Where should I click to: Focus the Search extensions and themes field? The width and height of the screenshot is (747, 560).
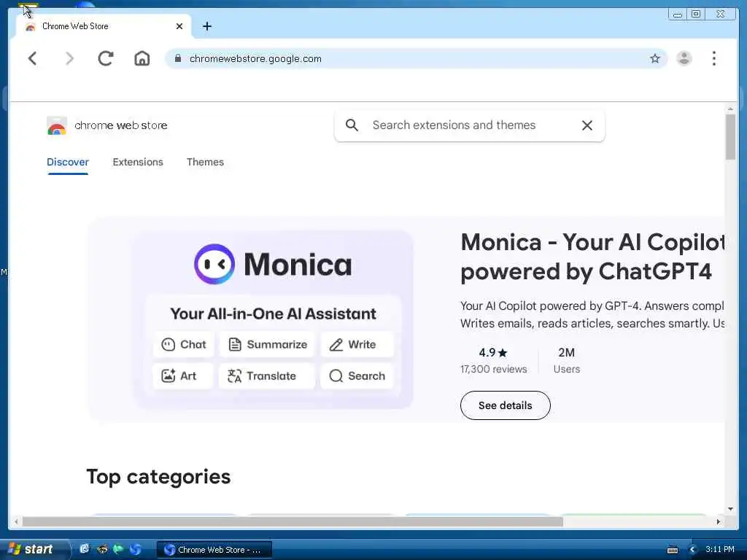tap(454, 125)
